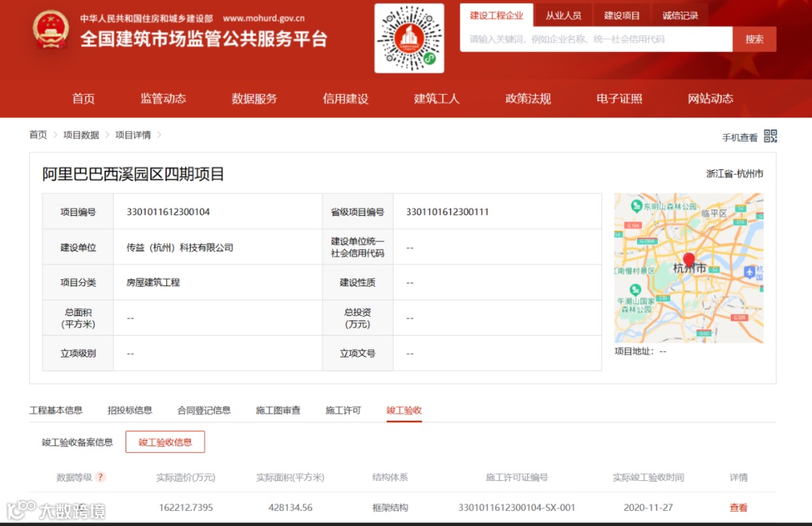Click the project title 阿里巴巴西溪园区四期项目
Screen dimensions: 812x526
click(132, 174)
